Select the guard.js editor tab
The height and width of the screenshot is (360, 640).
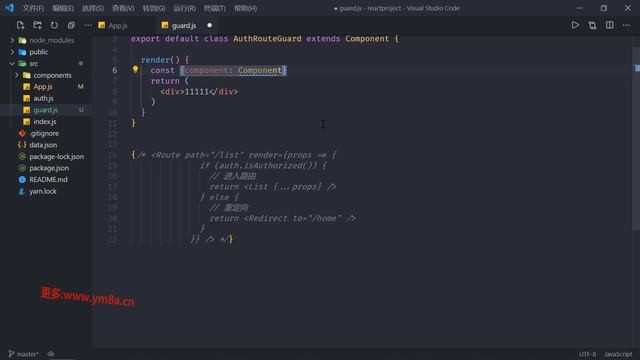pyautogui.click(x=184, y=25)
